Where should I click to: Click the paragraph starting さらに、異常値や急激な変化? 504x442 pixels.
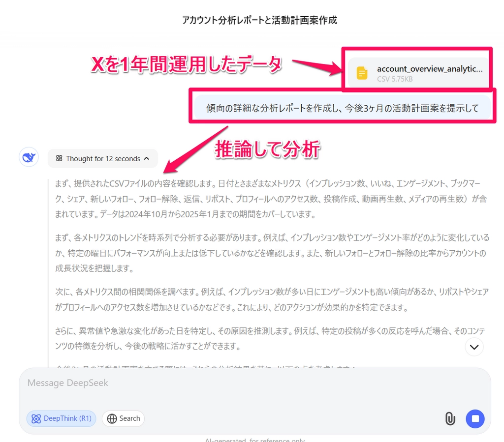pos(270,338)
